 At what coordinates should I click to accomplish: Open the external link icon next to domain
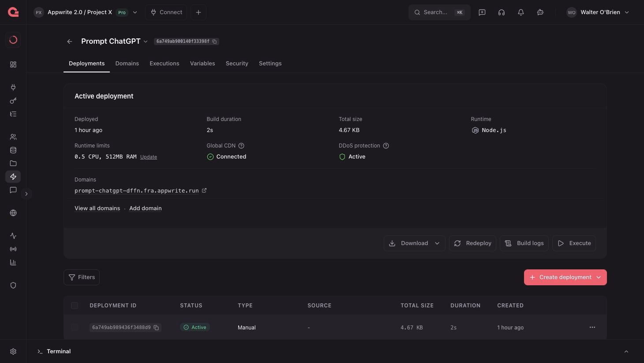click(204, 190)
